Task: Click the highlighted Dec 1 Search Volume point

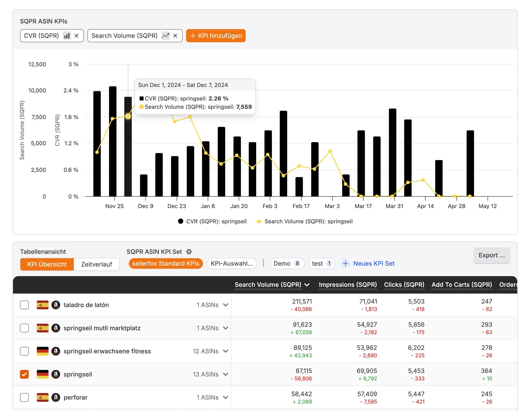Action: pyautogui.click(x=128, y=116)
